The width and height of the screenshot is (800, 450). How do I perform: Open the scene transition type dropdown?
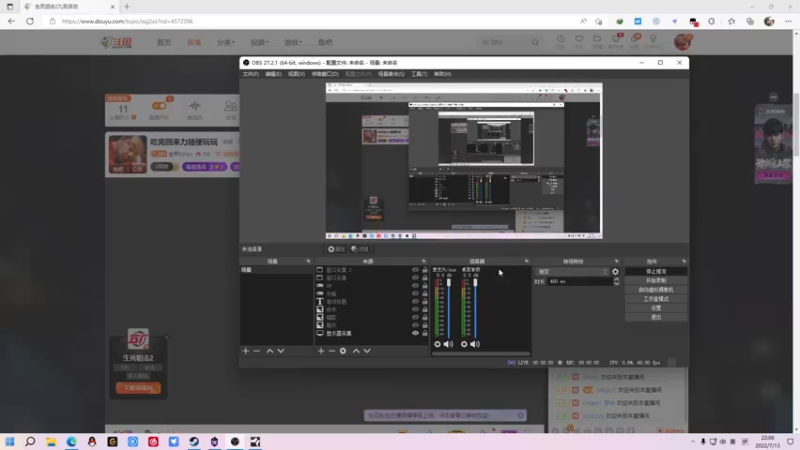pyautogui.click(x=572, y=272)
